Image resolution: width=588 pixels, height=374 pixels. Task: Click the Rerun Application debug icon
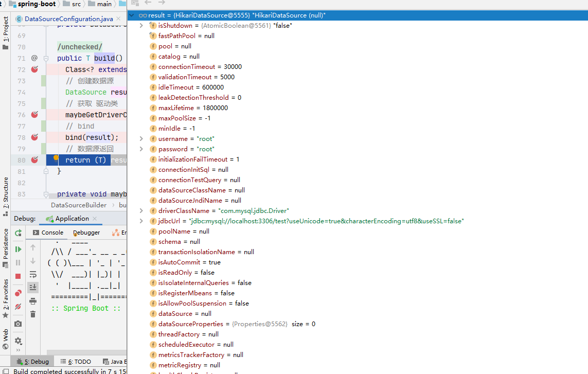pos(18,233)
